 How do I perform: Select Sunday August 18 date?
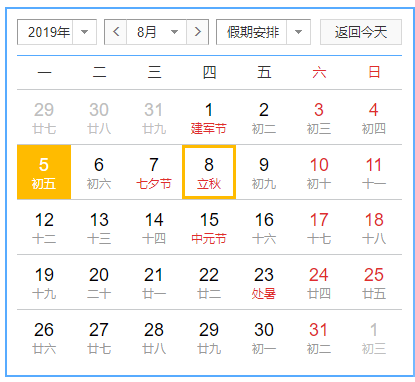(x=374, y=227)
